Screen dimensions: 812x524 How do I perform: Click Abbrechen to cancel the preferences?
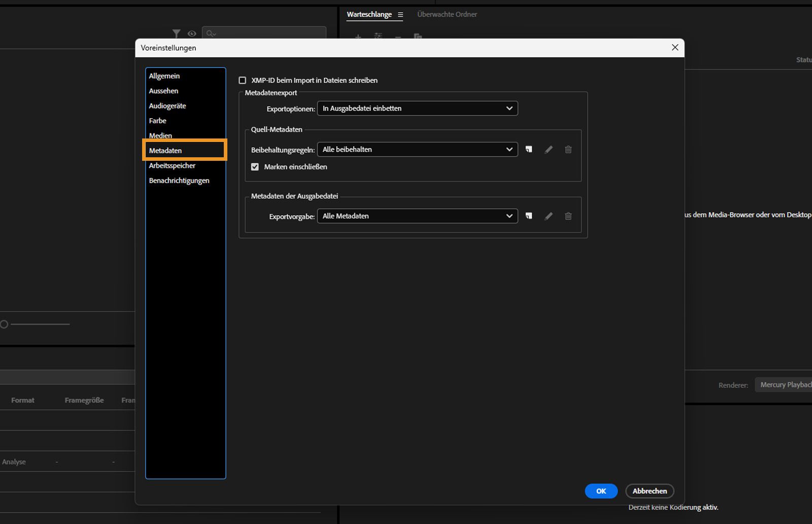[x=650, y=491]
